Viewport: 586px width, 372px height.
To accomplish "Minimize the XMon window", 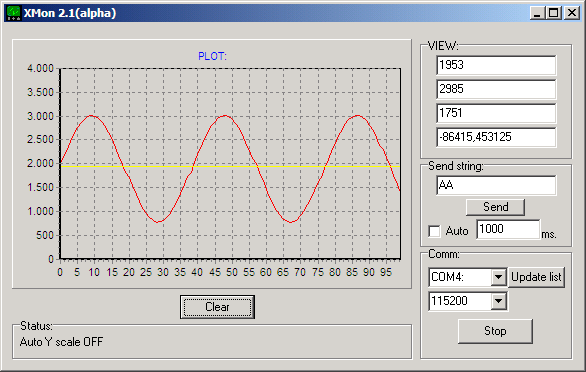I will click(537, 13).
